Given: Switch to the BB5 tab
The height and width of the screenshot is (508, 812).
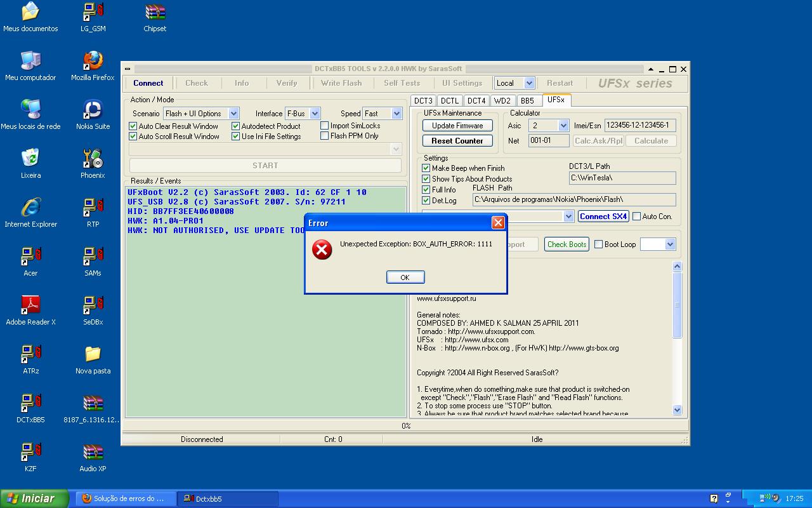Looking at the screenshot, I should pyautogui.click(x=527, y=100).
